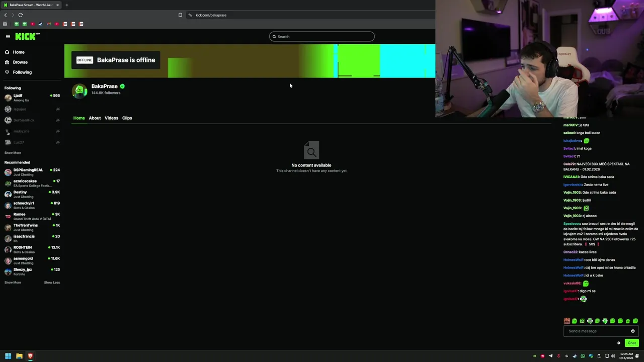Select the channel Home tab
This screenshot has height=362, width=644.
coord(79,118)
